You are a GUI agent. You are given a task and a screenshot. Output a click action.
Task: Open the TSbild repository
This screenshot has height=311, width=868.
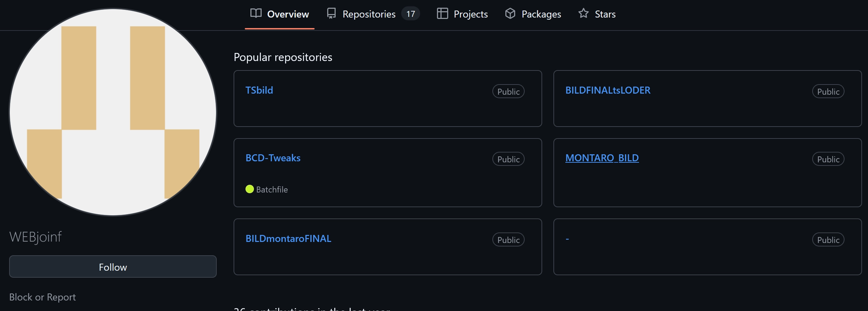click(x=259, y=90)
